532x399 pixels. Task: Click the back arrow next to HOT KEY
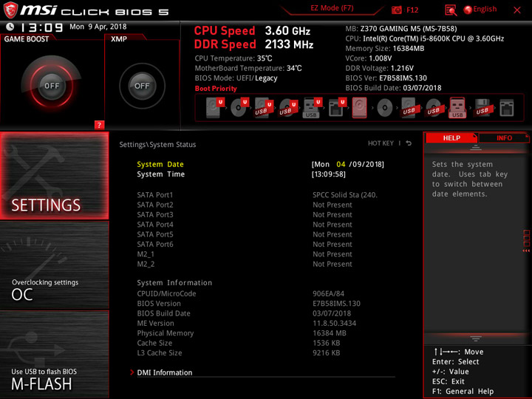[409, 143]
